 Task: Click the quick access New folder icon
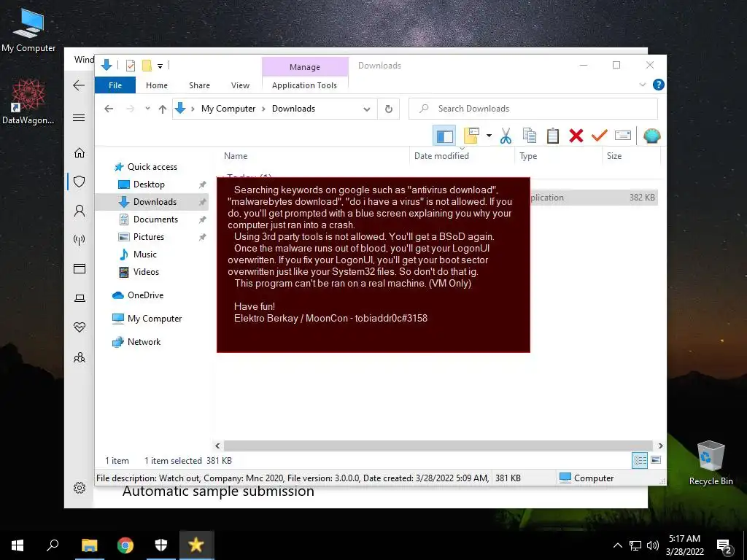point(147,65)
